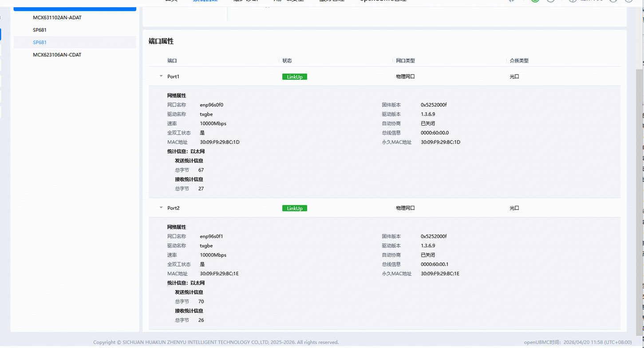Click the Port1 row label

pos(174,77)
